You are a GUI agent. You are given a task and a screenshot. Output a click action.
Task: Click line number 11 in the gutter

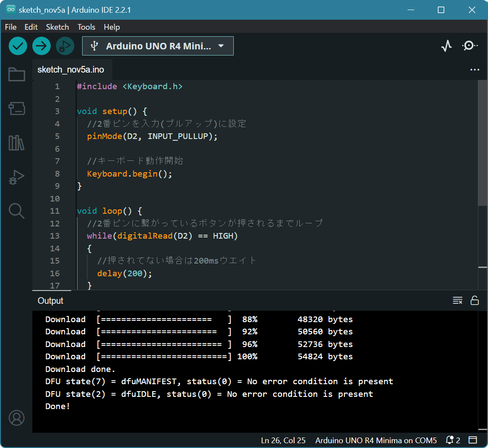pos(55,211)
